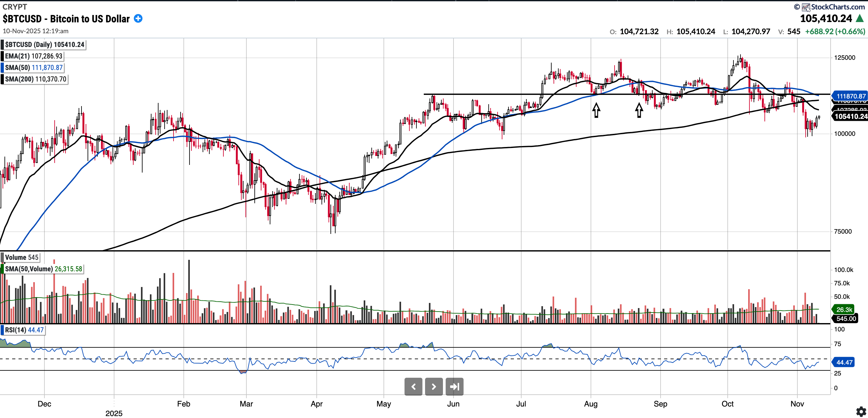The image size is (868, 418).
Task: Click the SMA(50,Volume) legend label
Action: tap(43, 269)
